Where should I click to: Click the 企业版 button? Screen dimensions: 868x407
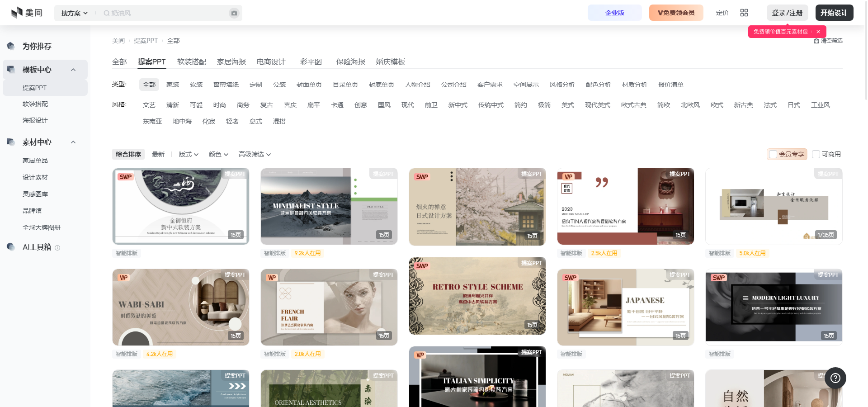tap(615, 13)
